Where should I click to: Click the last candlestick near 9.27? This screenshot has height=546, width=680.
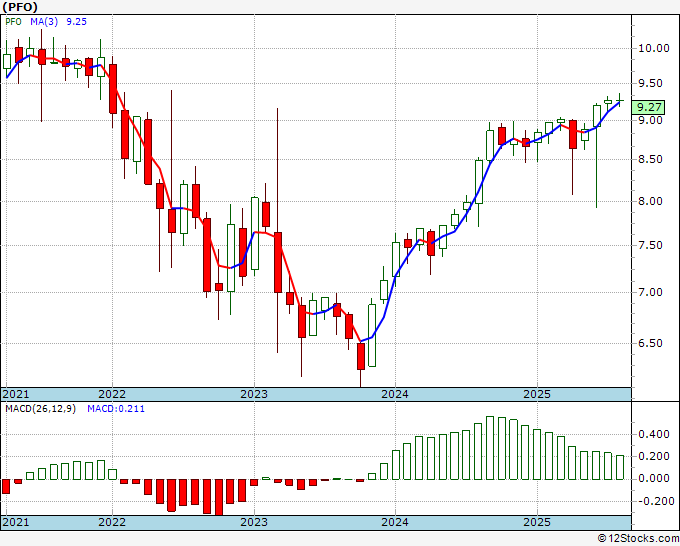(620, 101)
